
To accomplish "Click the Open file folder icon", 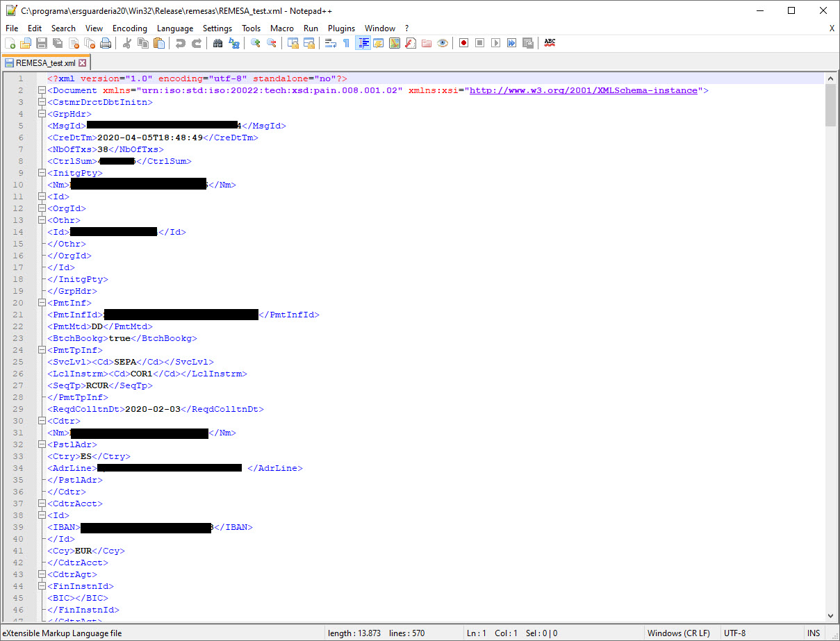I will click(25, 43).
